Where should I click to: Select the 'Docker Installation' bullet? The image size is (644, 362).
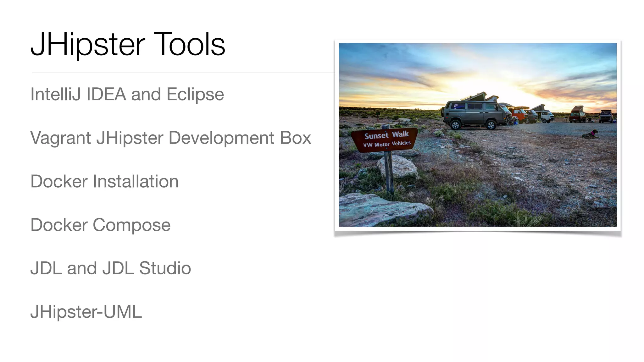pyautogui.click(x=104, y=181)
